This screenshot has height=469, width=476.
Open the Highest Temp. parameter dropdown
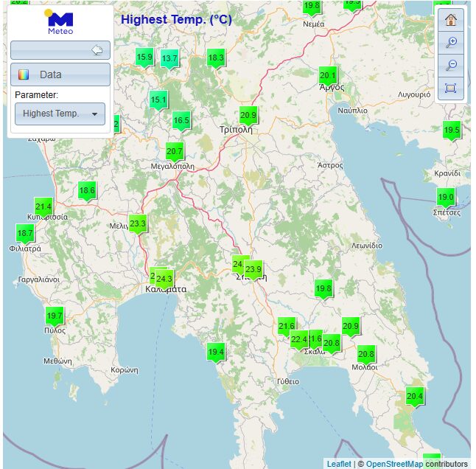60,114
